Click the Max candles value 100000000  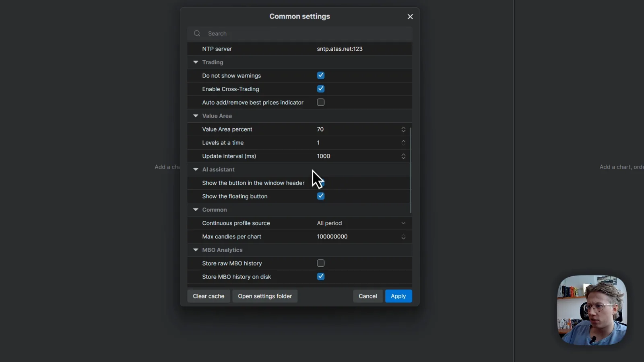pyautogui.click(x=332, y=237)
